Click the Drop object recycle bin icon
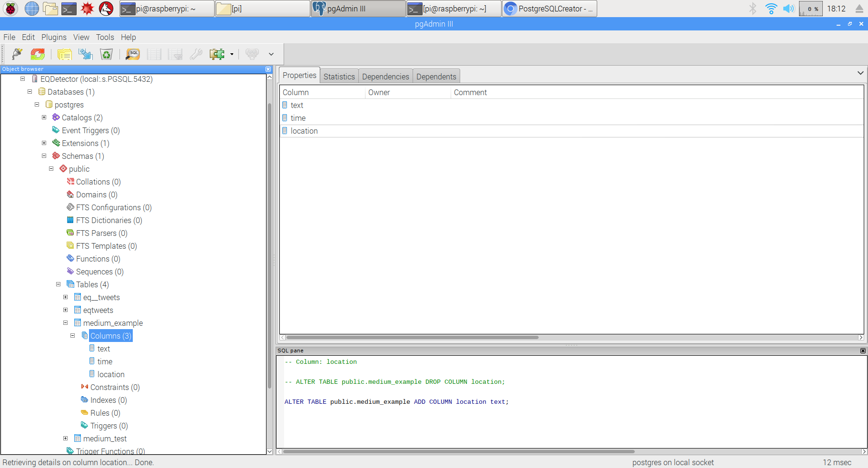This screenshot has width=868, height=468. (x=107, y=54)
